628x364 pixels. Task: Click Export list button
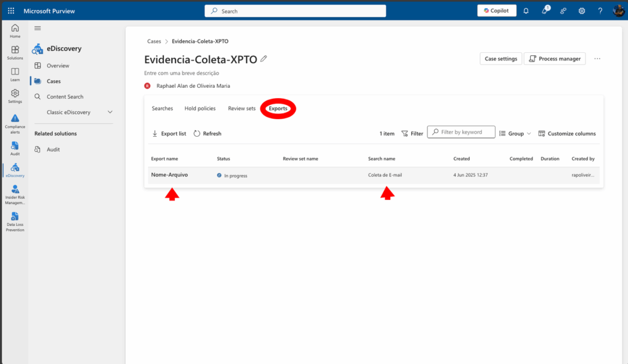(169, 134)
